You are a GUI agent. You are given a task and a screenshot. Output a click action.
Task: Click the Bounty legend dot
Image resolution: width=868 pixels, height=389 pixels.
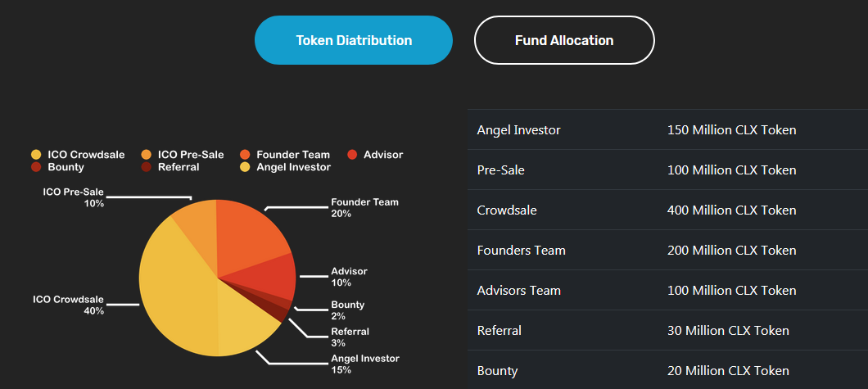36,167
